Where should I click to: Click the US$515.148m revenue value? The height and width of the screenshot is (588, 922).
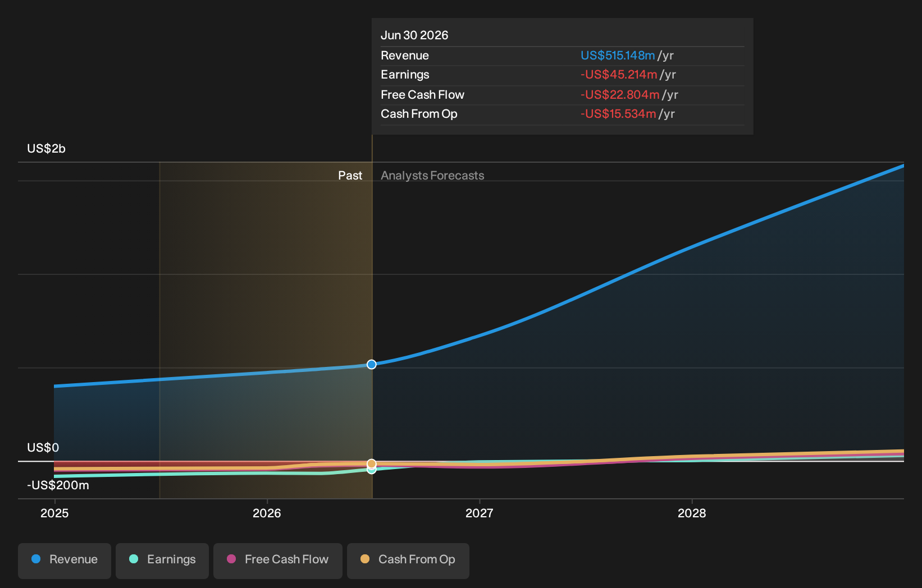point(618,56)
